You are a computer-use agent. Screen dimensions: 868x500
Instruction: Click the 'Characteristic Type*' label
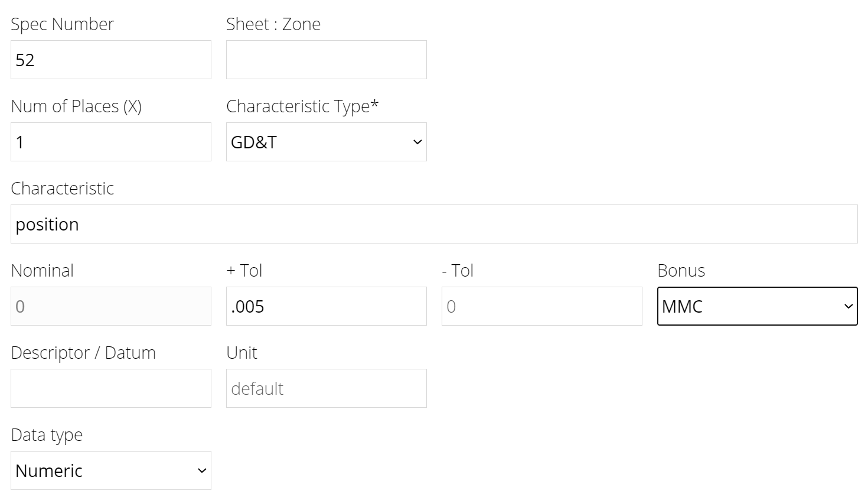click(302, 106)
